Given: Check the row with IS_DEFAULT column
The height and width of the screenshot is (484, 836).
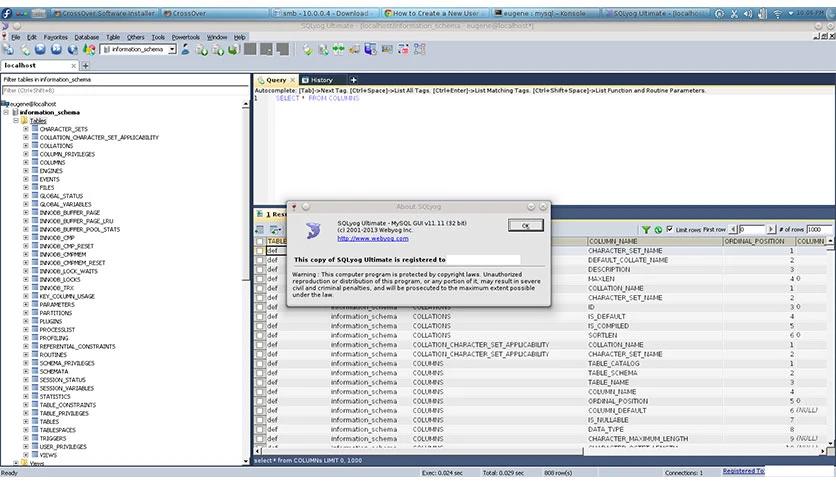Looking at the screenshot, I should click(x=260, y=316).
